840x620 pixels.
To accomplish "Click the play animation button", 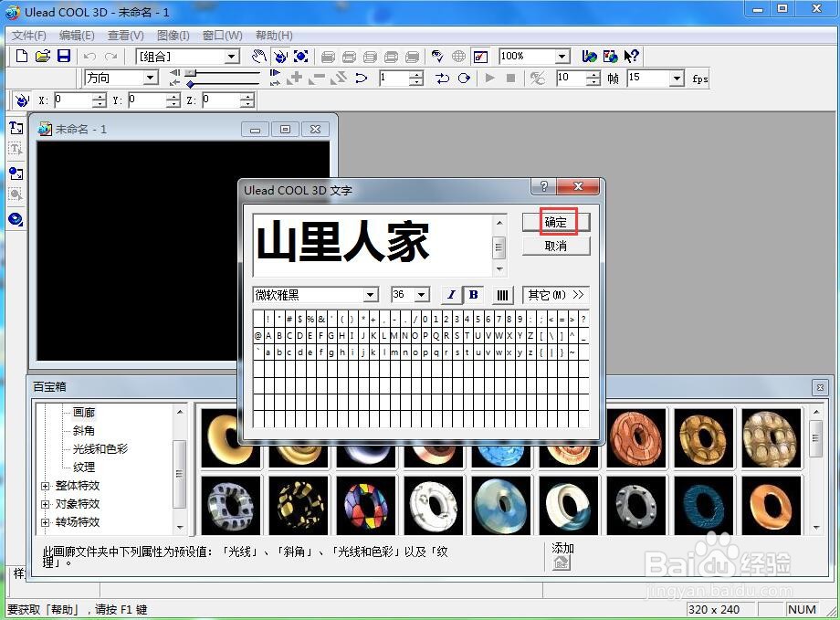I will 489,79.
